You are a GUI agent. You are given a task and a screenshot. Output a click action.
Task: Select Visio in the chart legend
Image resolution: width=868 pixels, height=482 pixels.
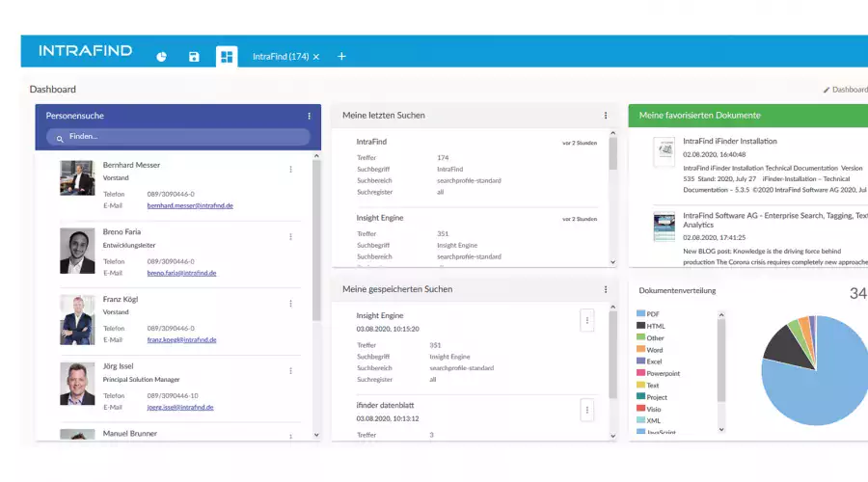tap(654, 410)
